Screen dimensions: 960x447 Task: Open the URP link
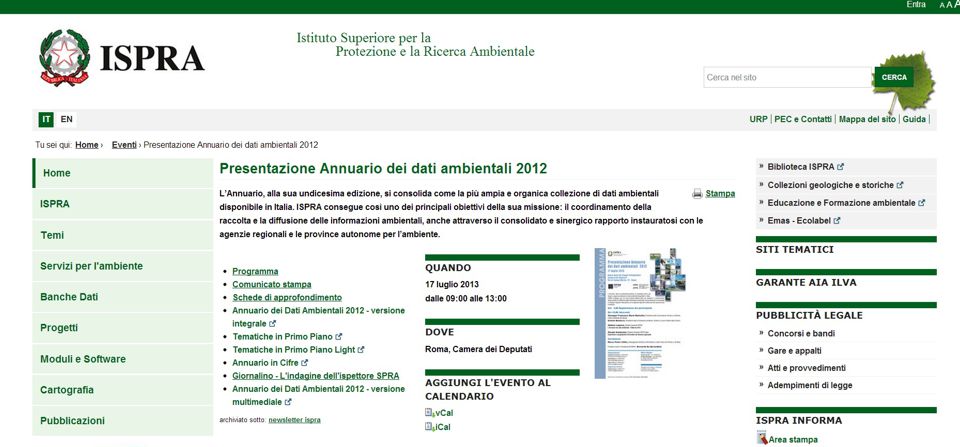coord(758,119)
